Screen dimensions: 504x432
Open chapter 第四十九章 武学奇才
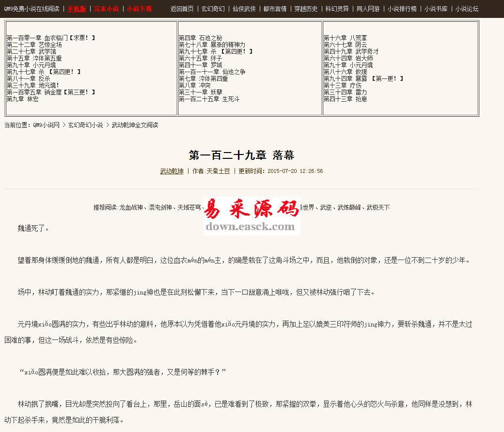tap(351, 51)
